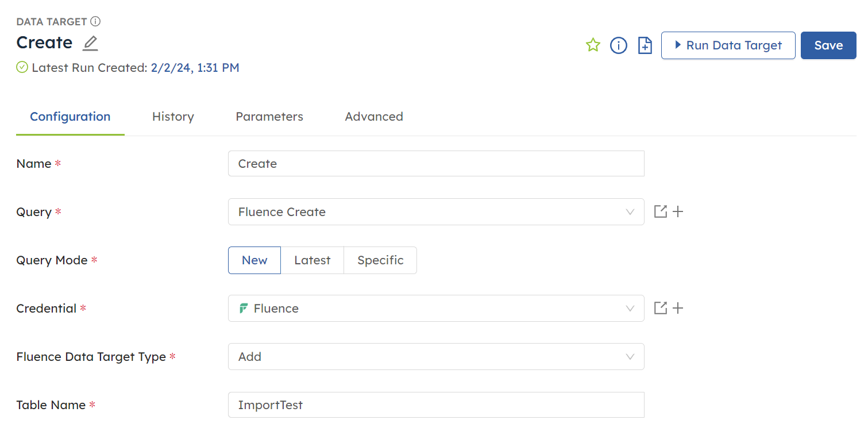The image size is (868, 439).
Task: Expand the Fluence Data Target Type dropdown
Action: (435, 357)
